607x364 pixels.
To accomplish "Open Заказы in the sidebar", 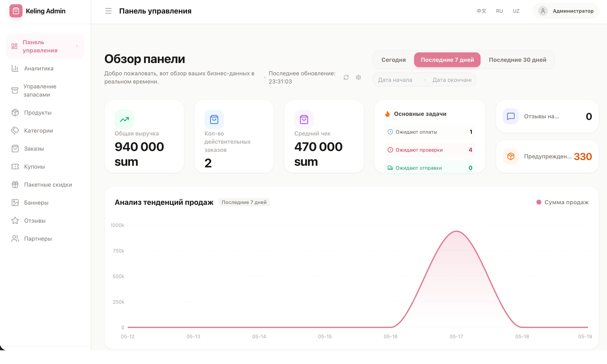I will pyautogui.click(x=45, y=149).
